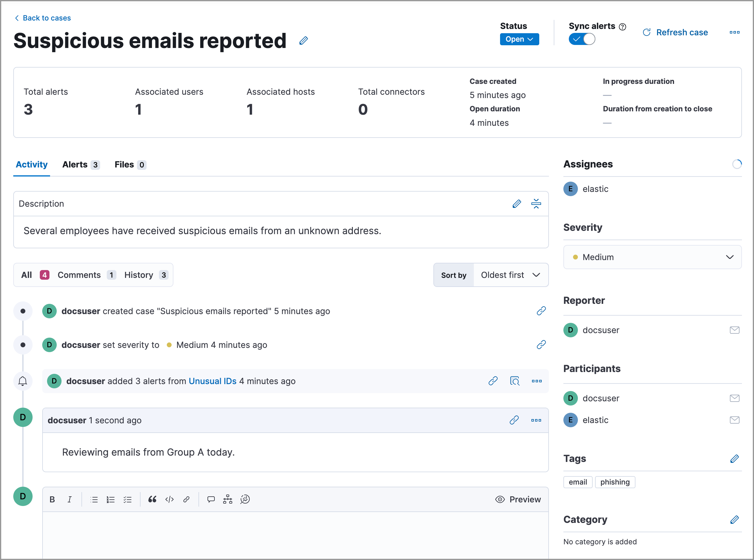Open the Status dropdown showing Open
754x560 pixels.
[x=519, y=39]
